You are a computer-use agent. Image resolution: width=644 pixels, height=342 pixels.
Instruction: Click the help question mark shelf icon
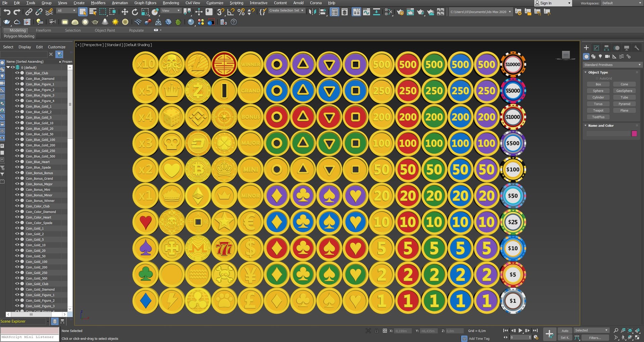tap(234, 22)
